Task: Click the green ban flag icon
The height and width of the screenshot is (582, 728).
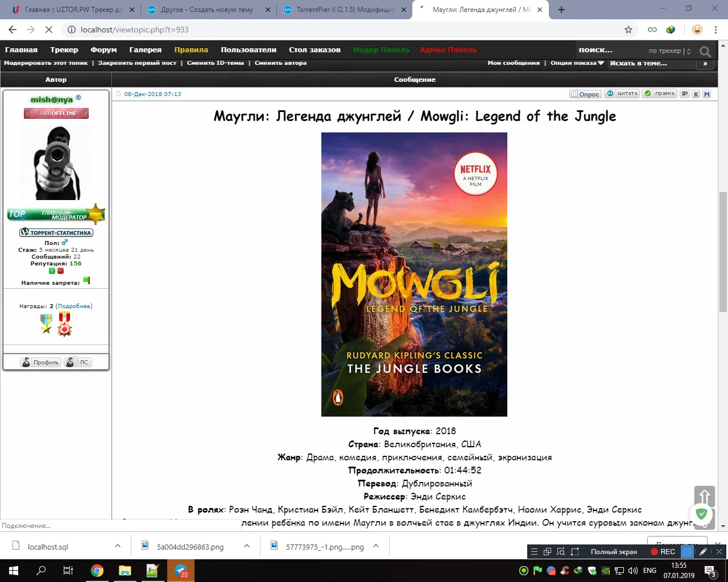Action: click(x=86, y=280)
